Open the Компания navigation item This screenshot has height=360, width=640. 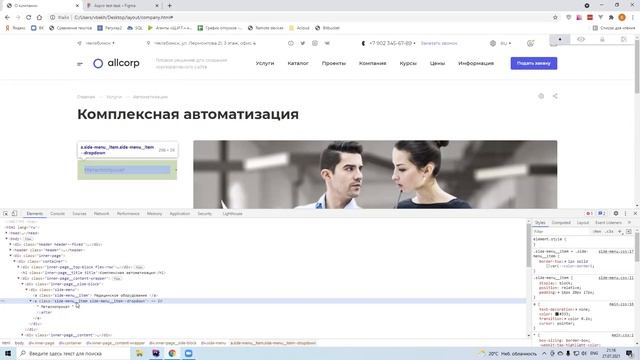(373, 63)
